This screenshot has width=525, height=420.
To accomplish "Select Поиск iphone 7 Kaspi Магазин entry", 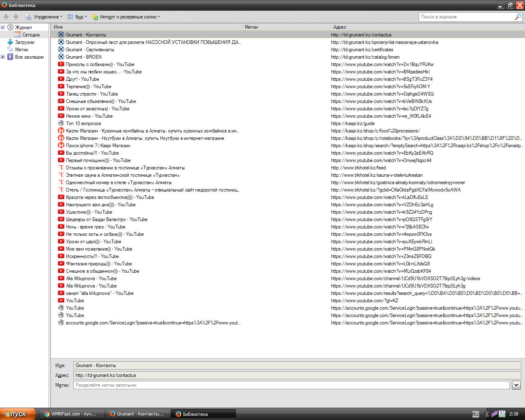I will click(x=288, y=146).
